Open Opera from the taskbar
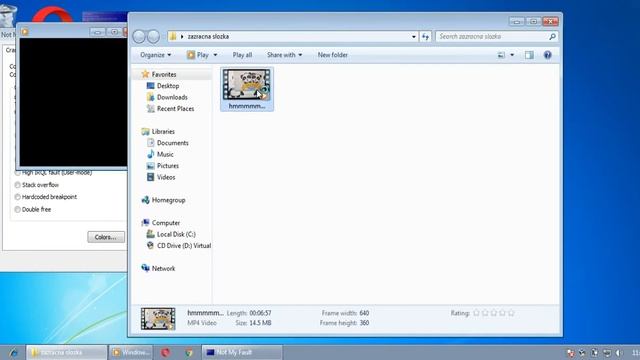640x360 pixels. point(165,353)
